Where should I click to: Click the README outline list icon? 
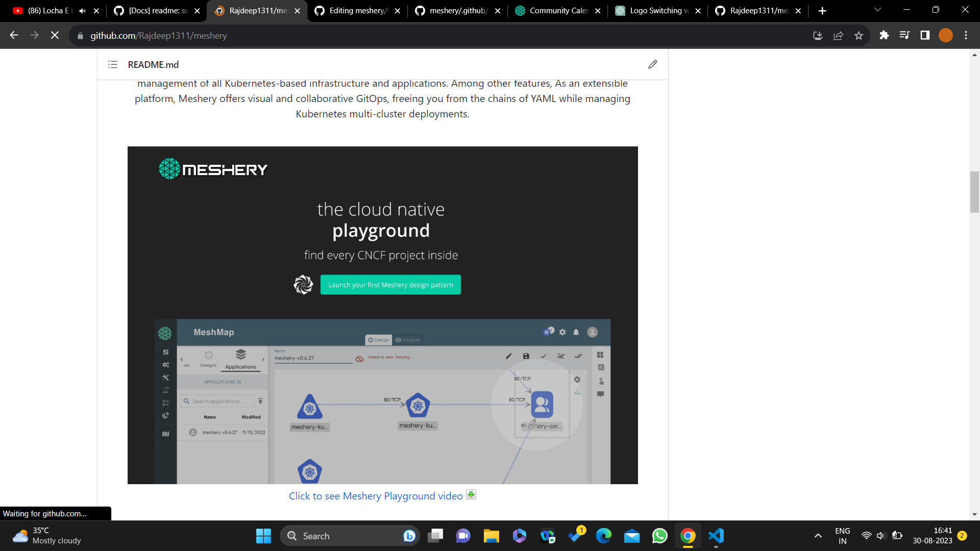(x=113, y=64)
